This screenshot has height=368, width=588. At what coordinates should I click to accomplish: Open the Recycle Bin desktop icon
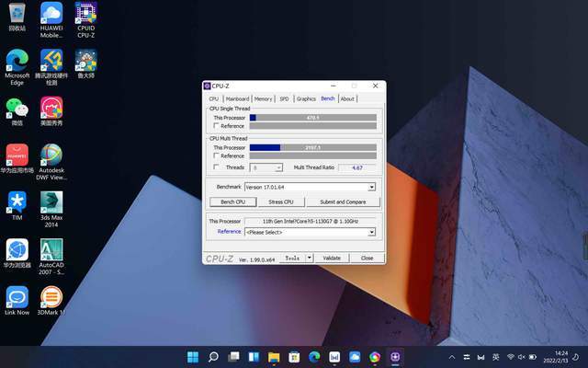[17, 17]
